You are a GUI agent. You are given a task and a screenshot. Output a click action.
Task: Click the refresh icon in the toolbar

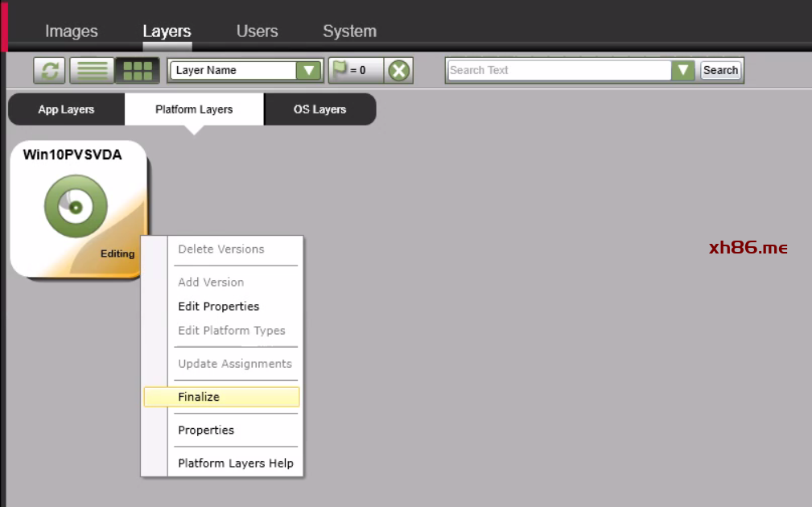pyautogui.click(x=49, y=71)
